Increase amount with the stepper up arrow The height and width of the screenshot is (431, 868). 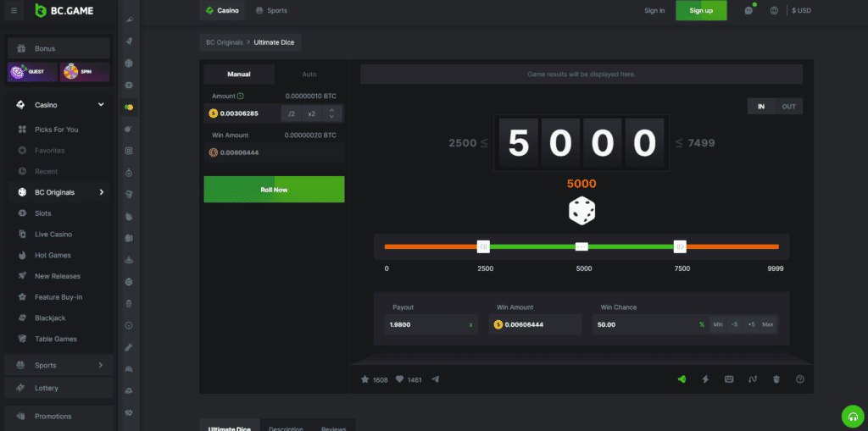point(331,110)
